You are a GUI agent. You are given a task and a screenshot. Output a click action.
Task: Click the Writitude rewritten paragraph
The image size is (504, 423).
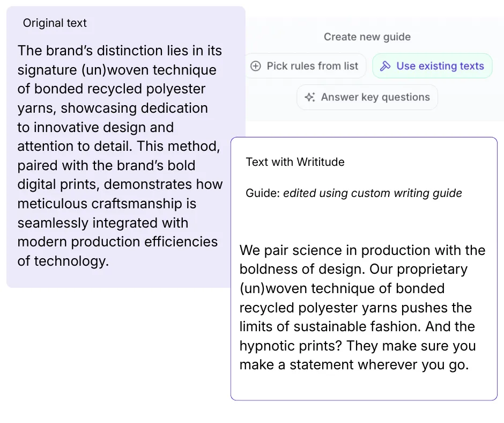click(x=362, y=307)
